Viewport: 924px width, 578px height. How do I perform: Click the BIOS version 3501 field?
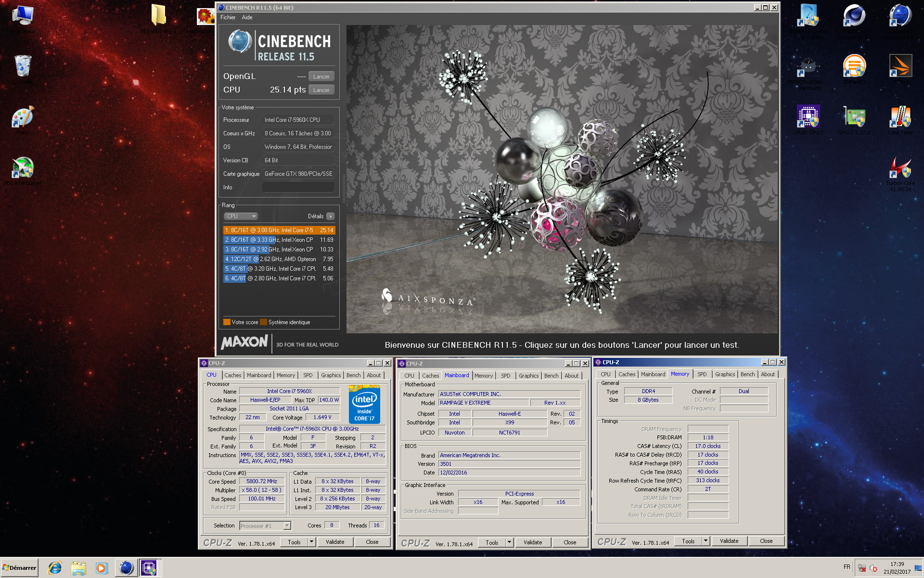509,464
